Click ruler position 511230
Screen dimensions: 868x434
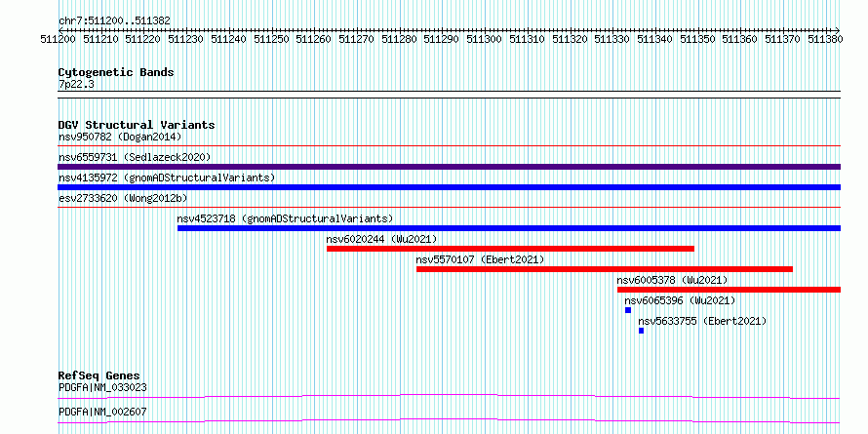coord(186,39)
